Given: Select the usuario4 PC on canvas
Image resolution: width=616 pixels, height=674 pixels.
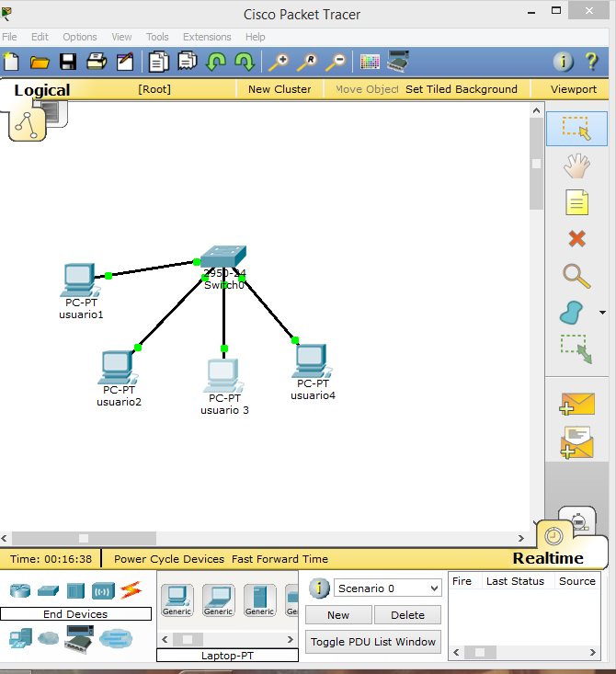Looking at the screenshot, I should pyautogui.click(x=312, y=361).
